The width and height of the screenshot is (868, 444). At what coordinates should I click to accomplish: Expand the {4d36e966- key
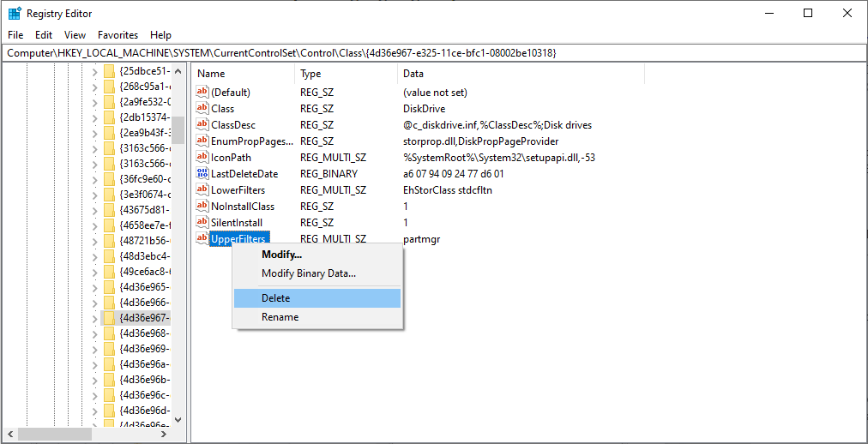click(x=94, y=303)
